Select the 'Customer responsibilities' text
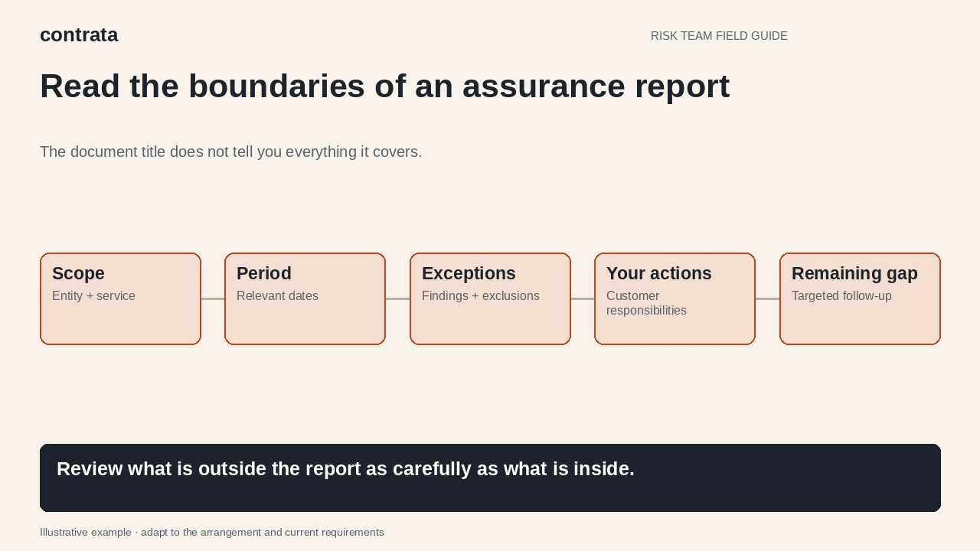This screenshot has width=980, height=551. pos(646,303)
